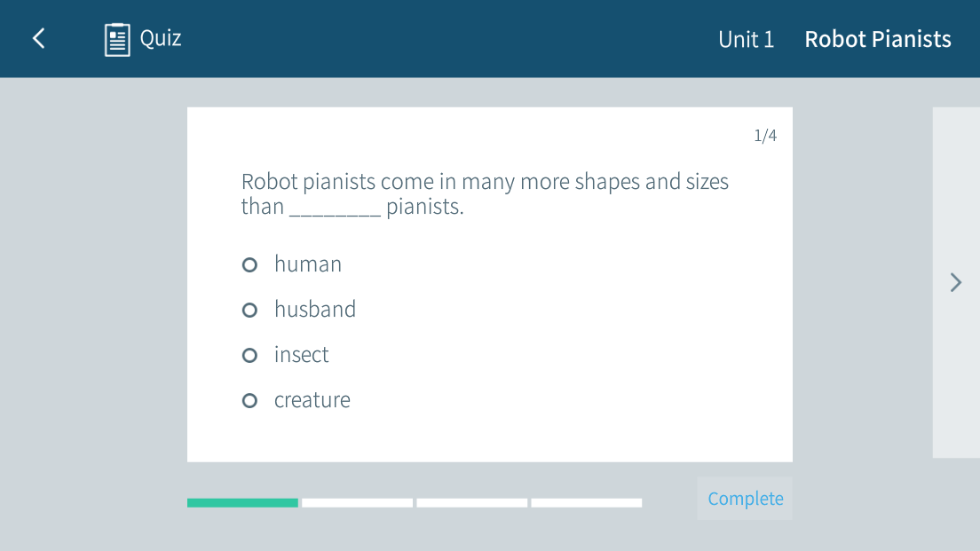Jump to third progress bar segment

point(472,503)
